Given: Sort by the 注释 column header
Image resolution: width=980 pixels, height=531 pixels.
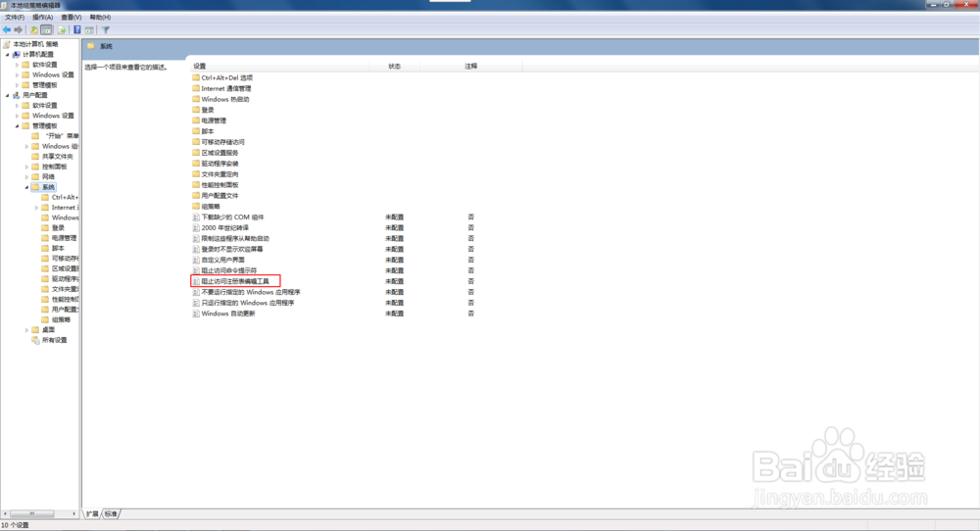Looking at the screenshot, I should click(x=470, y=66).
